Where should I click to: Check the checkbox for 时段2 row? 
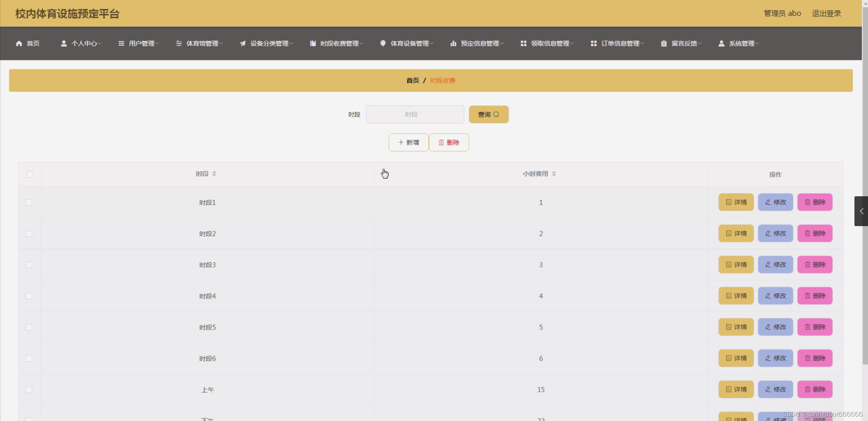click(x=29, y=234)
